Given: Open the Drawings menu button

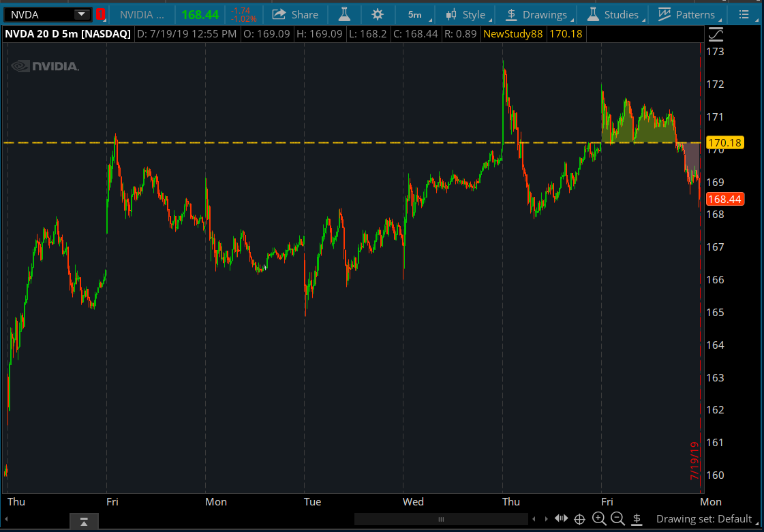Looking at the screenshot, I should pyautogui.click(x=536, y=14).
